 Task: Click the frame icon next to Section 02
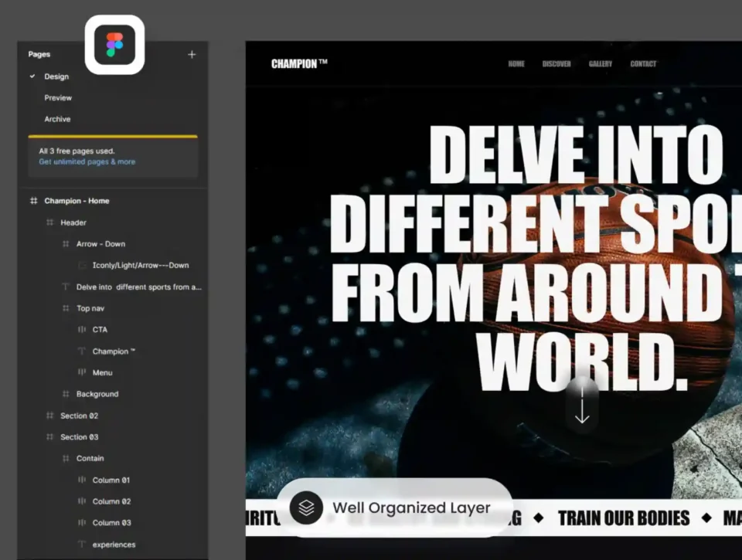(x=49, y=416)
